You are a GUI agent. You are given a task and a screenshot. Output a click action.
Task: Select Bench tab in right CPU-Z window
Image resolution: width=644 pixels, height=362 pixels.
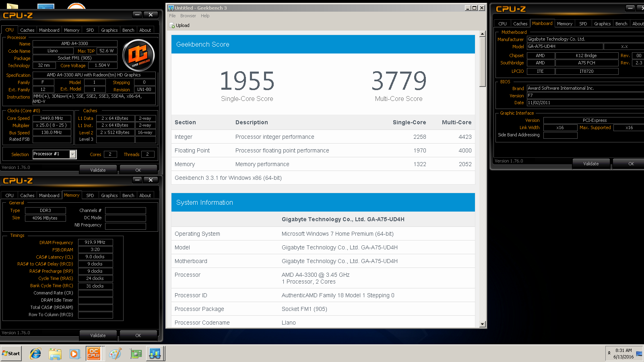click(x=621, y=24)
